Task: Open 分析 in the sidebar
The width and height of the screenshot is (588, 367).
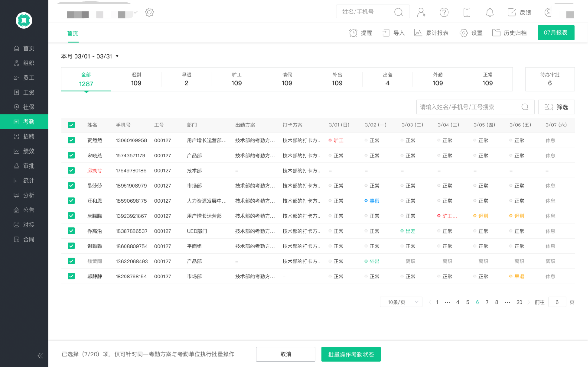Action: (x=24, y=195)
